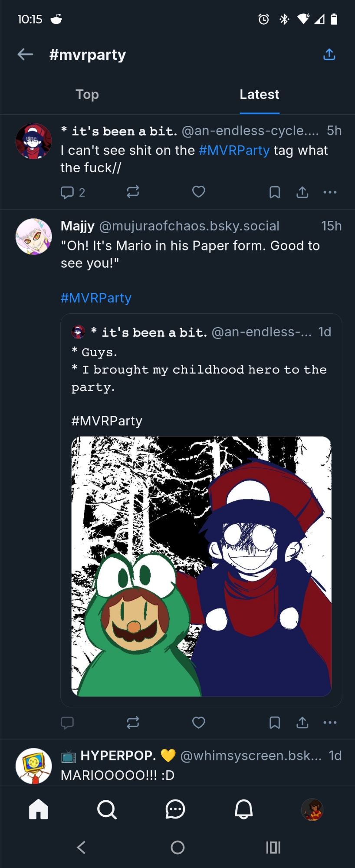Reply to the "can't see" post

coord(68,192)
